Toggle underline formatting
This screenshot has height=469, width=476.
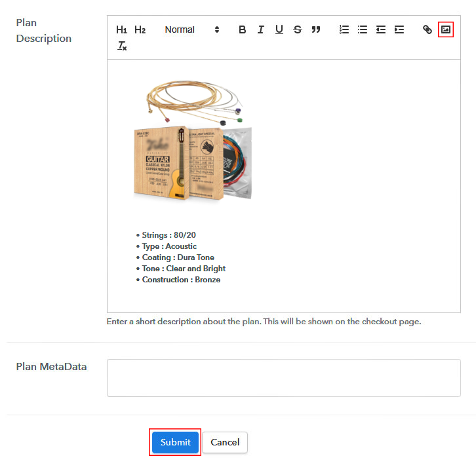(x=279, y=29)
